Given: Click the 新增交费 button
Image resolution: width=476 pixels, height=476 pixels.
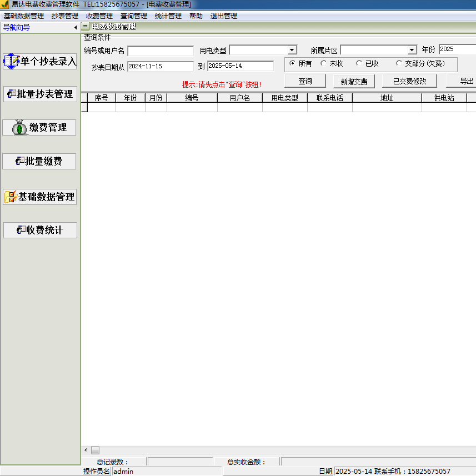Looking at the screenshot, I should 354,81.
